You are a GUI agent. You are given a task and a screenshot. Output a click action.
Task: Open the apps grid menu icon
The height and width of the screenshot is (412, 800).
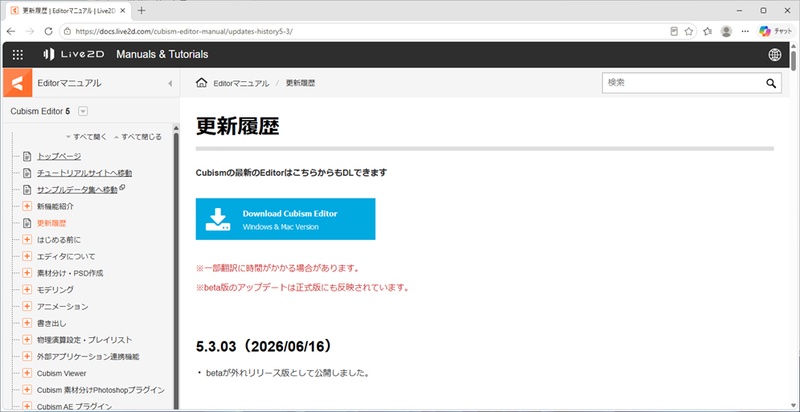click(x=18, y=55)
